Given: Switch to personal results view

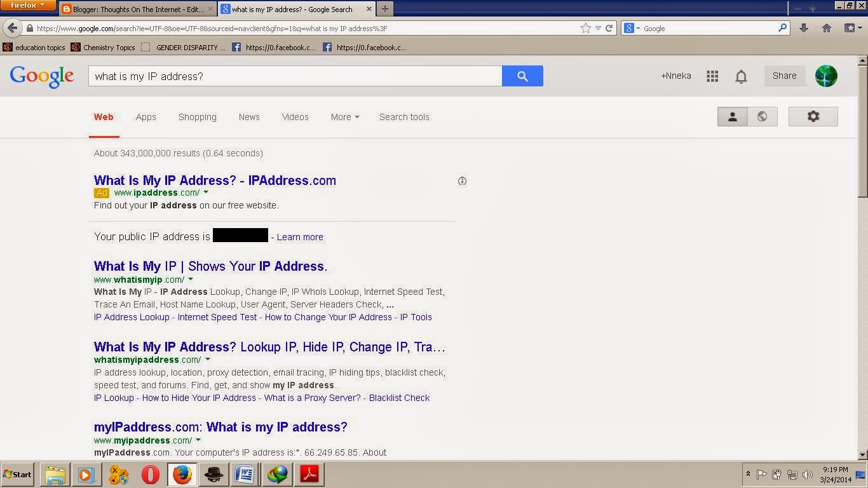Looking at the screenshot, I should (x=733, y=116).
